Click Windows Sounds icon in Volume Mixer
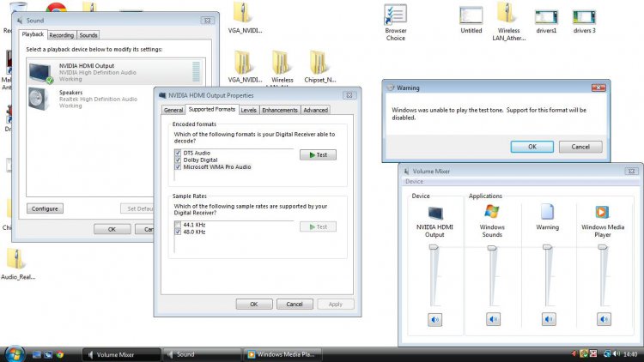The height and width of the screenshot is (362, 644). (x=492, y=212)
